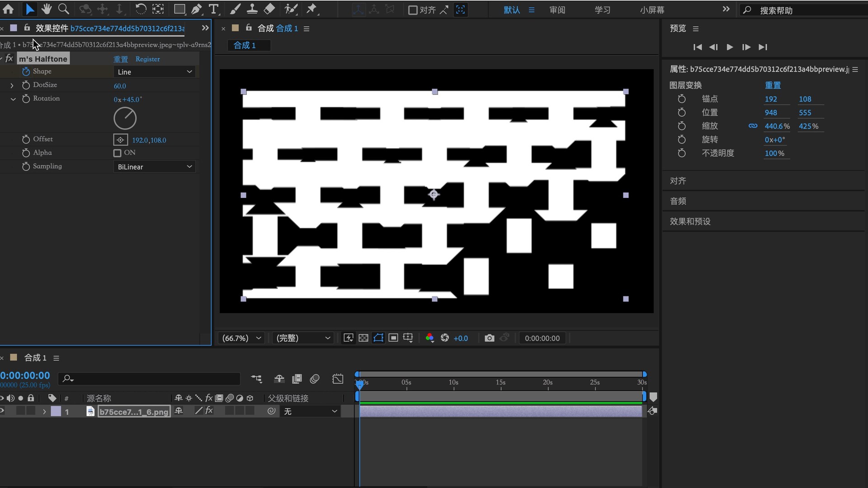
Task: Toggle the snapping 对齐 checkbox
Action: click(413, 10)
